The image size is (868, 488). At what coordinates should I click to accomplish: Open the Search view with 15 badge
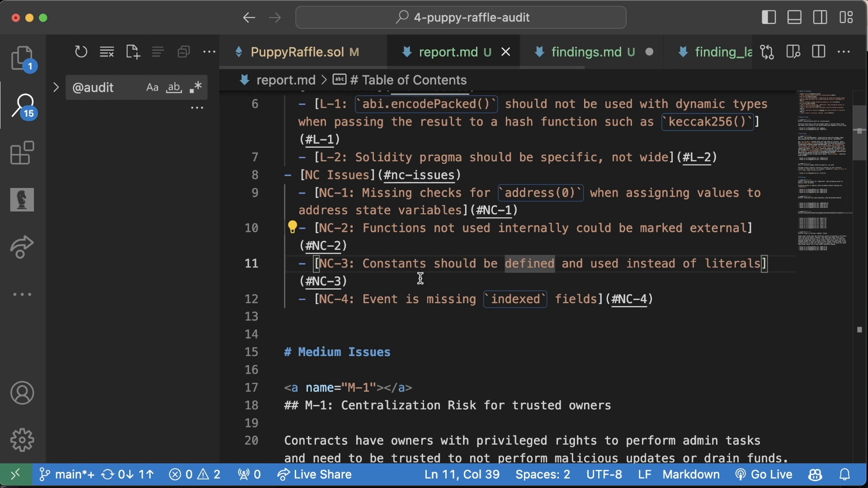pyautogui.click(x=22, y=106)
